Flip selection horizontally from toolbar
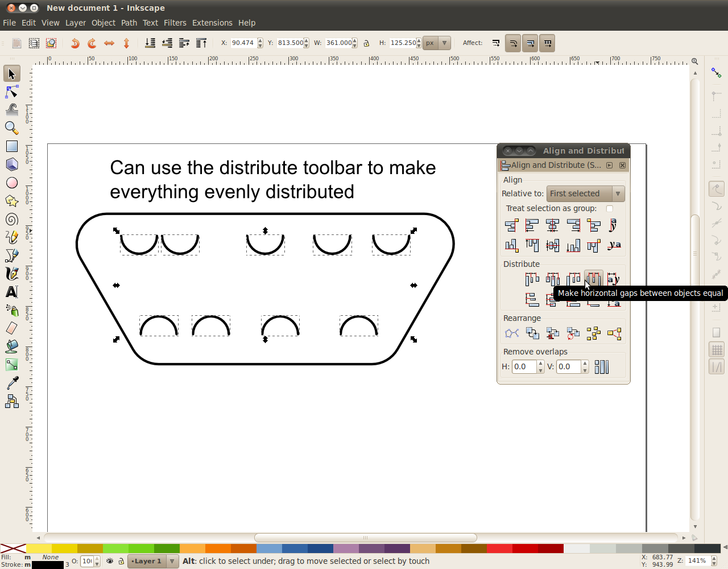728x569 pixels. (x=109, y=43)
